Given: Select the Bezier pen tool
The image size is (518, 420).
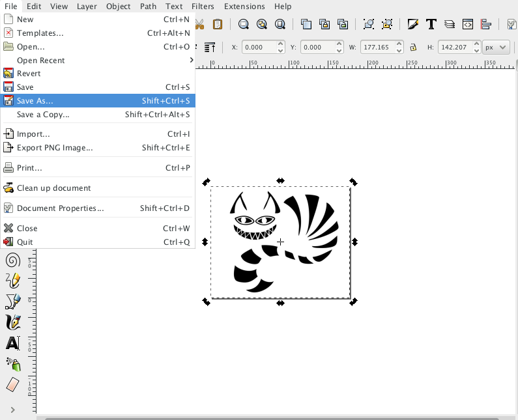Looking at the screenshot, I should tap(13, 301).
